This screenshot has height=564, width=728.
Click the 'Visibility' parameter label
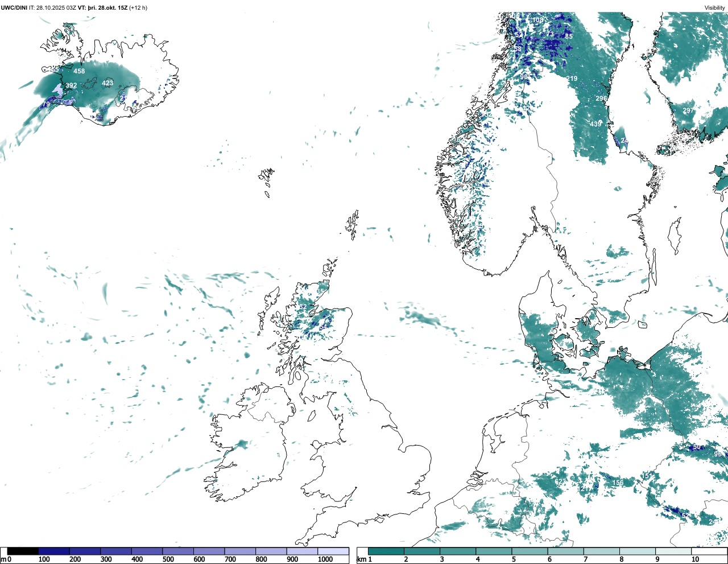tap(715, 8)
